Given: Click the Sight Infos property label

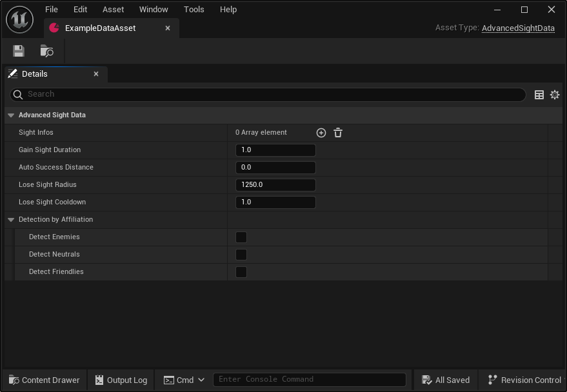Looking at the screenshot, I should 35,133.
